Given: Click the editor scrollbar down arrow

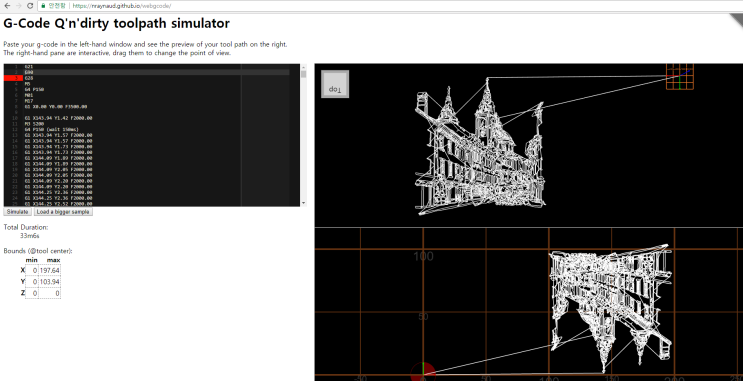Looking at the screenshot, I should [x=303, y=203].
